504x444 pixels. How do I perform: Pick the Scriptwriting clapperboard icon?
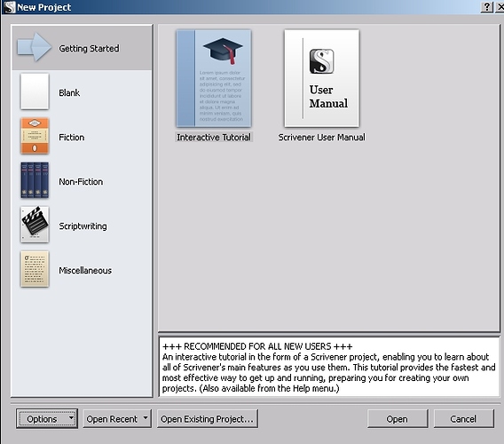tap(35, 225)
